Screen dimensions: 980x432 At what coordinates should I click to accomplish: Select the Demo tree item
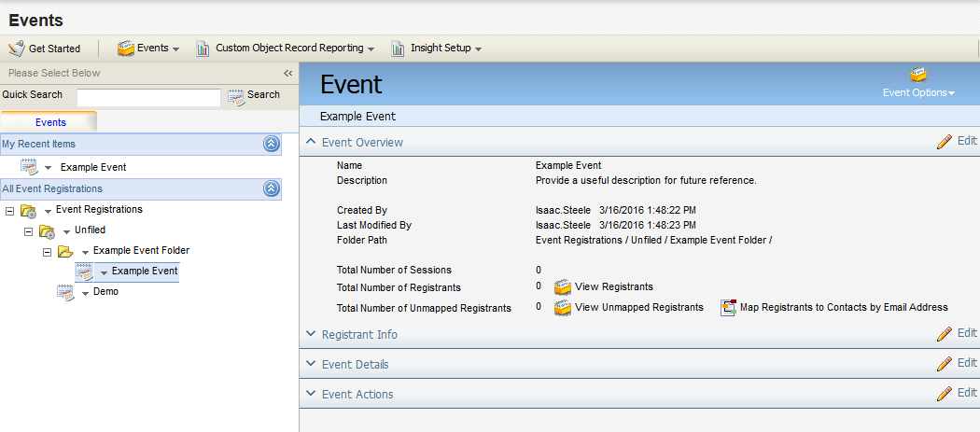tap(105, 291)
